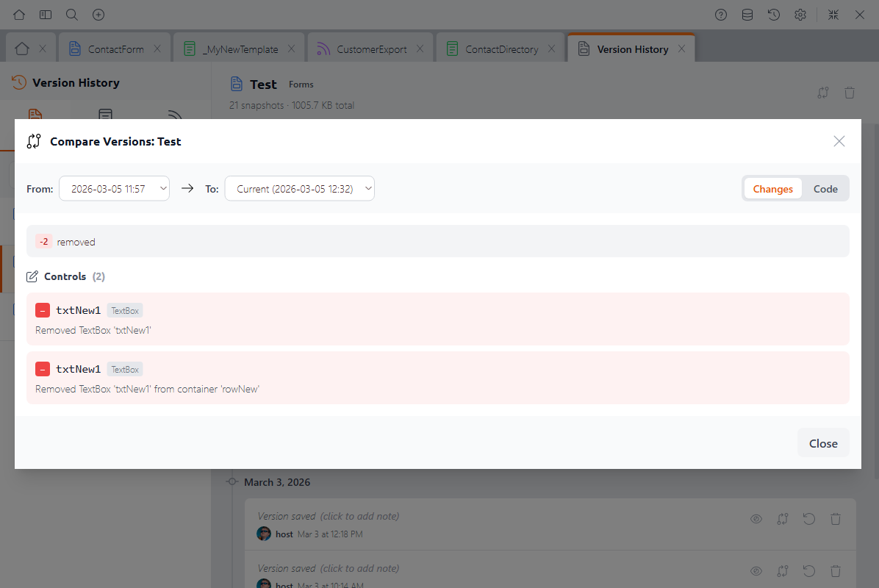This screenshot has height=588, width=879.
Task: Close the CustomerExport tab
Action: coord(420,49)
